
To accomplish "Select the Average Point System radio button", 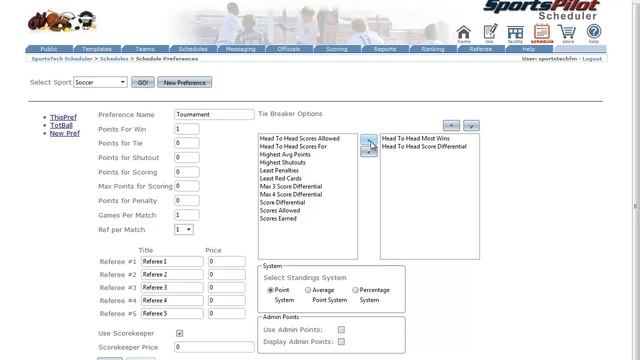I will (x=308, y=290).
